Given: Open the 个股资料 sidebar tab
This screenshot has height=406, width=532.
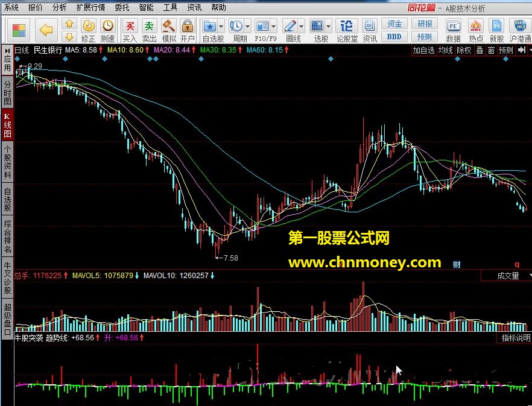Looking at the screenshot, I should click(7, 162).
